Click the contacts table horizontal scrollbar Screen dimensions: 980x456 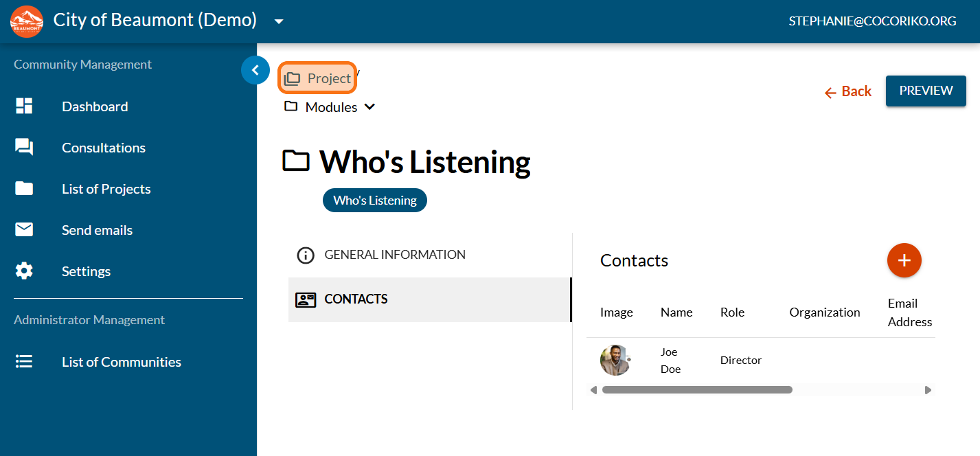[x=696, y=389]
